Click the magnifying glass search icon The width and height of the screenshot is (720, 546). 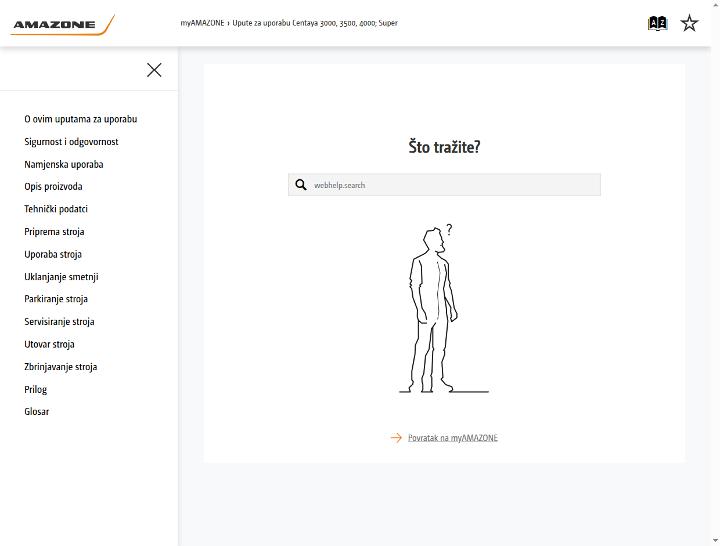click(301, 185)
